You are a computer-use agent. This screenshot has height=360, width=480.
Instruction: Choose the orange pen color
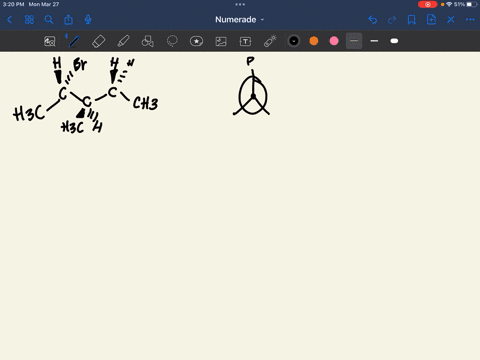314,41
